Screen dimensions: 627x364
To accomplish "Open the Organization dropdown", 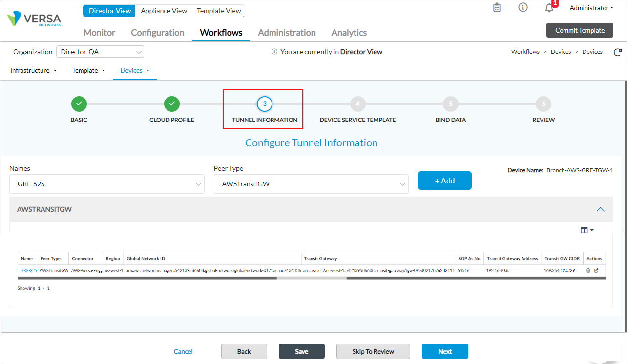I will pyautogui.click(x=100, y=52).
